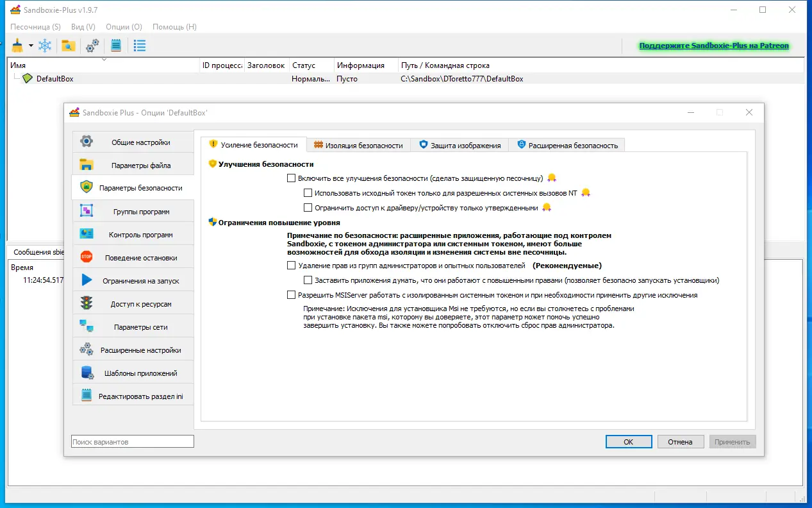Click the traffic light resource access icon
812x508 pixels.
tap(87, 303)
